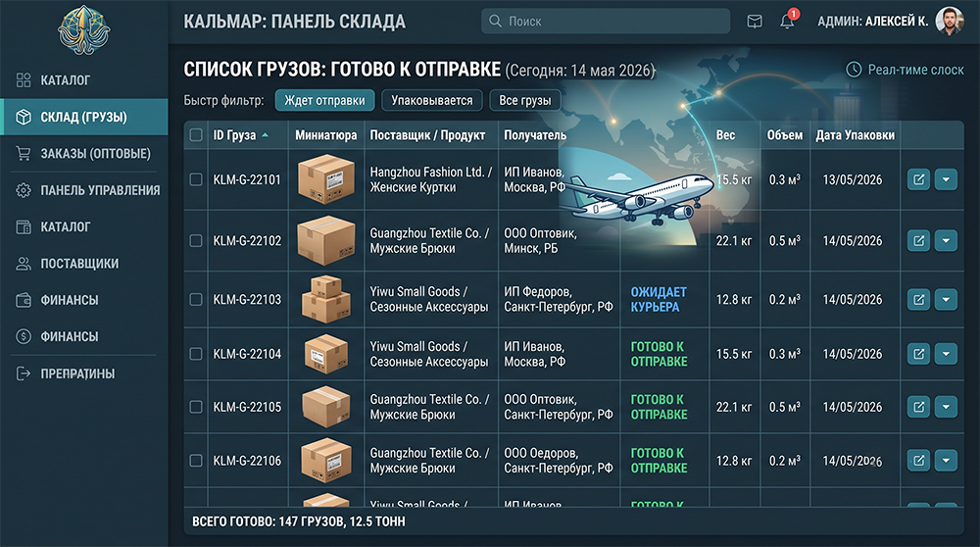Edit cargo KLM-G-22101 with pencil icon
980x547 pixels.
(919, 179)
